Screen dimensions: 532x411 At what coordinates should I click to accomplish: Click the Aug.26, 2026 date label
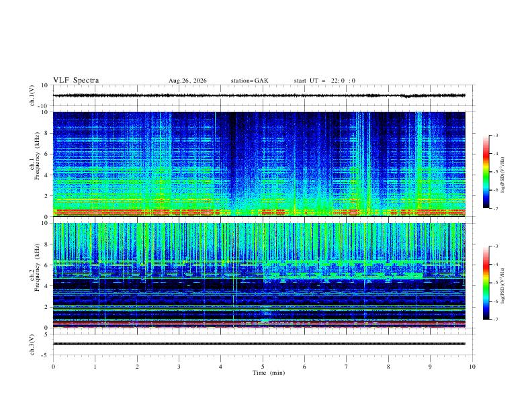tap(187, 81)
